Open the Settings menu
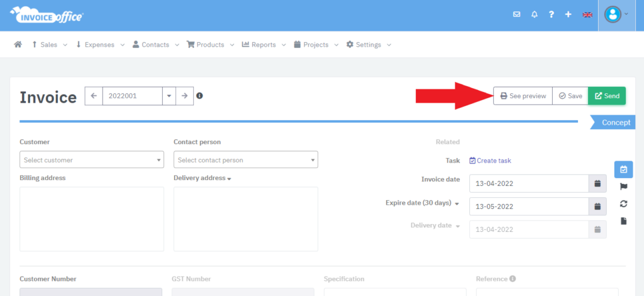 [369, 45]
